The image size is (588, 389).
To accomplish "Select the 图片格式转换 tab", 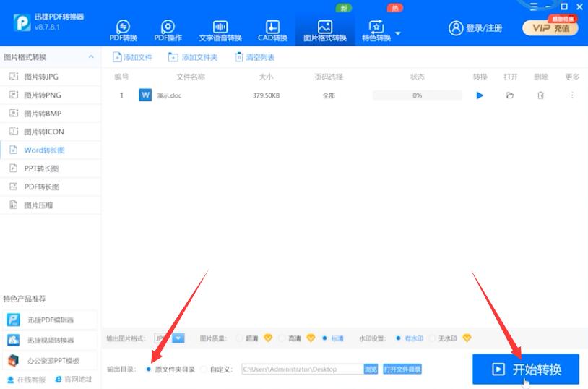I will tap(325, 31).
